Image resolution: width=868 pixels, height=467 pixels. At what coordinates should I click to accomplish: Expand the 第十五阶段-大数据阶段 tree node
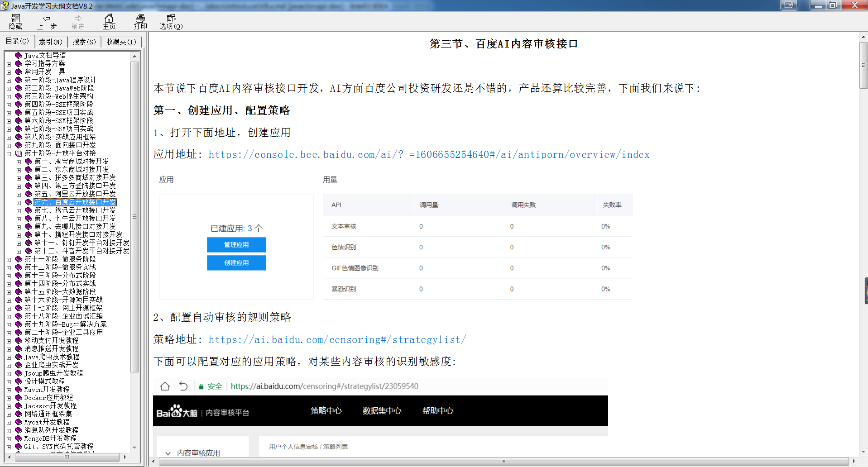(x=9, y=292)
